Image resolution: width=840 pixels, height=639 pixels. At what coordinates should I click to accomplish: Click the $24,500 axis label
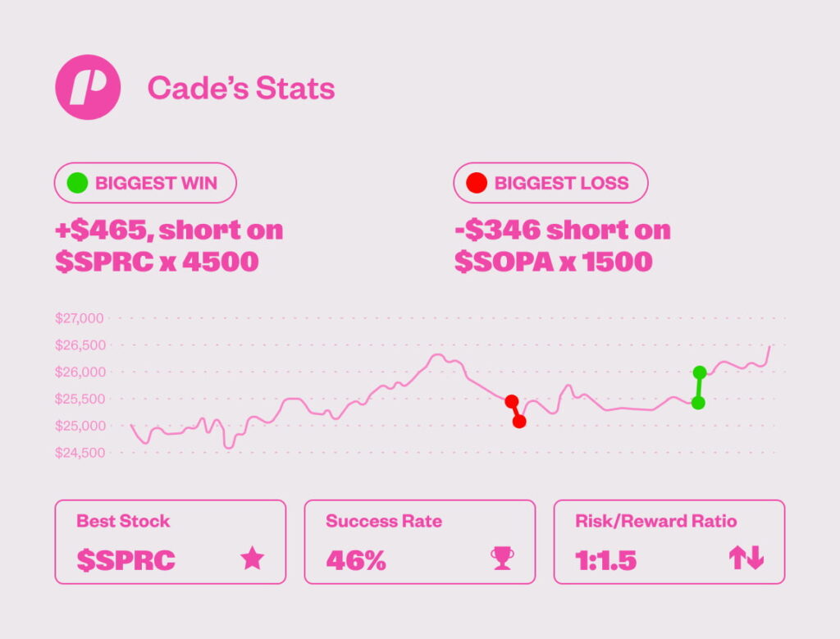[80, 453]
